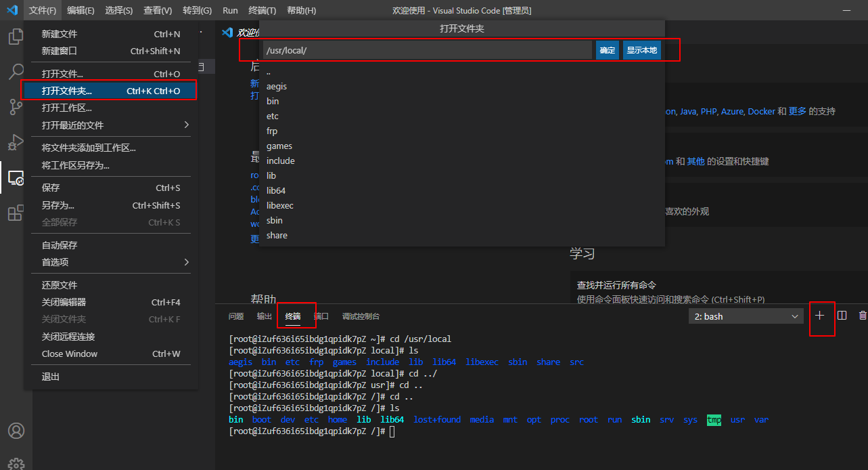The height and width of the screenshot is (470, 868).
Task: Open the Run menu
Action: point(230,10)
